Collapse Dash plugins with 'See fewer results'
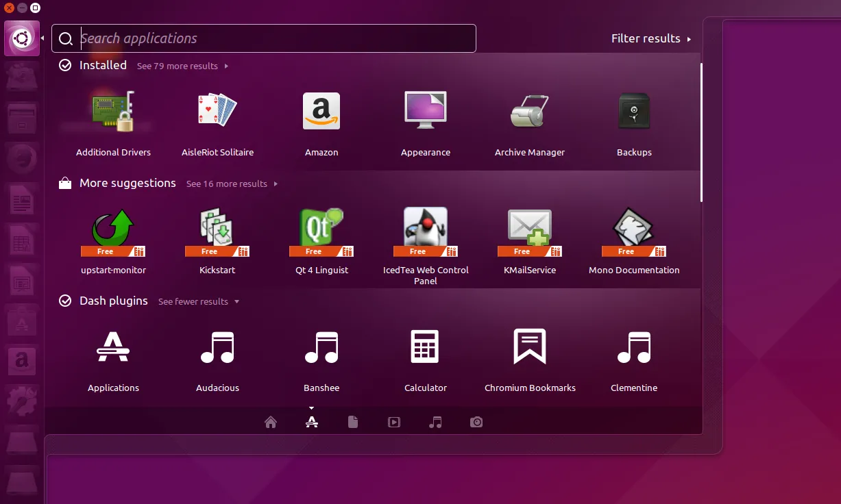This screenshot has height=504, width=841. coord(193,301)
